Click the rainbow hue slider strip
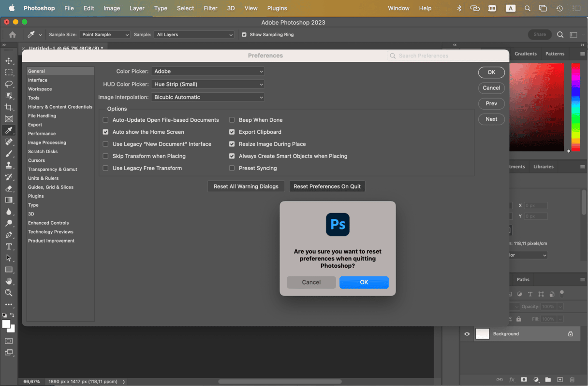 575,107
